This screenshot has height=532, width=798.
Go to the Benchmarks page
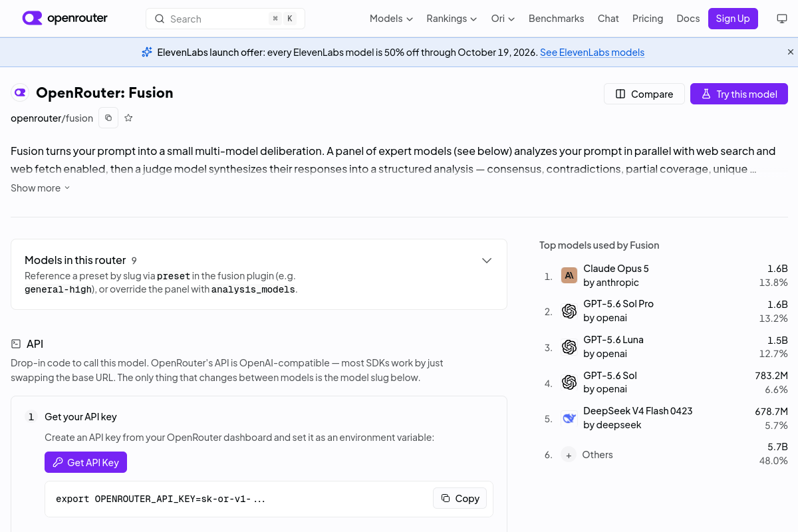click(x=556, y=19)
